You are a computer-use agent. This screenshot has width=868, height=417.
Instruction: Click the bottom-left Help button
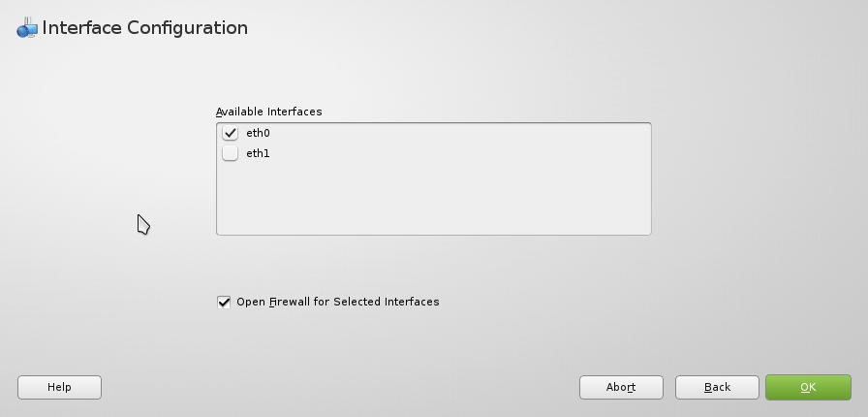point(59,387)
